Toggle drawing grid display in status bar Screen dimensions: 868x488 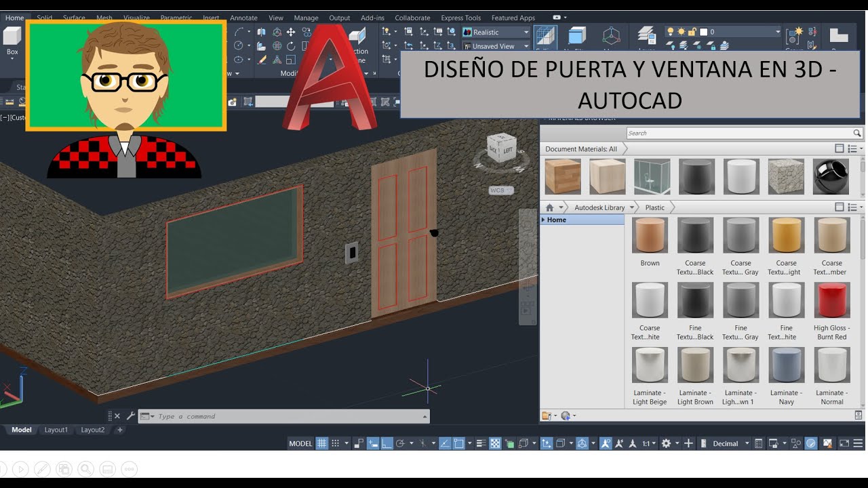[x=322, y=443]
